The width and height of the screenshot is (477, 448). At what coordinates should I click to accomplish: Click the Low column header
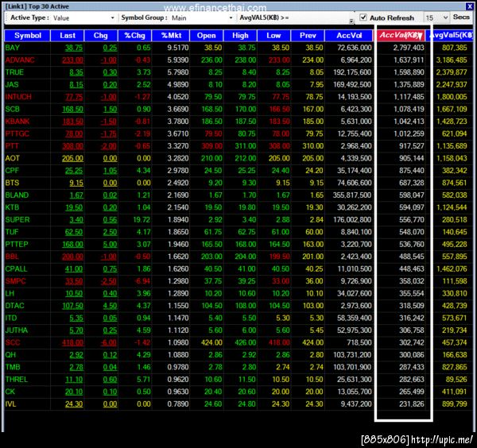(273, 36)
